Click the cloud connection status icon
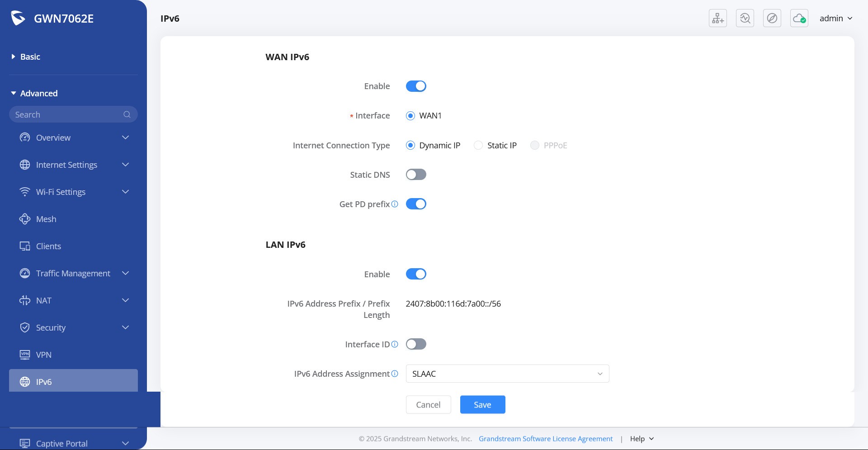 point(799,19)
